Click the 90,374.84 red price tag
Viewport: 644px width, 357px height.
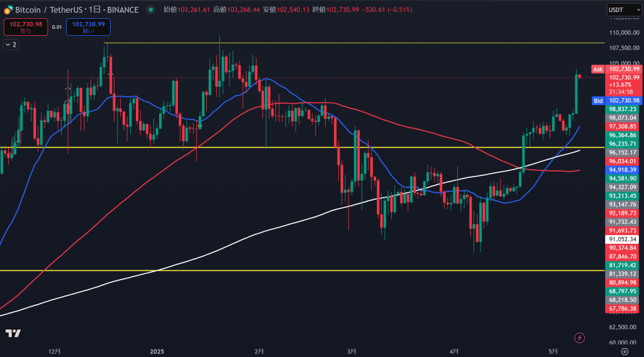[623, 248]
